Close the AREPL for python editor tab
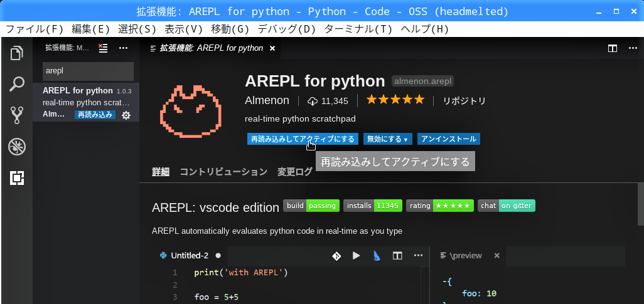This screenshot has width=644, height=304. click(272, 48)
